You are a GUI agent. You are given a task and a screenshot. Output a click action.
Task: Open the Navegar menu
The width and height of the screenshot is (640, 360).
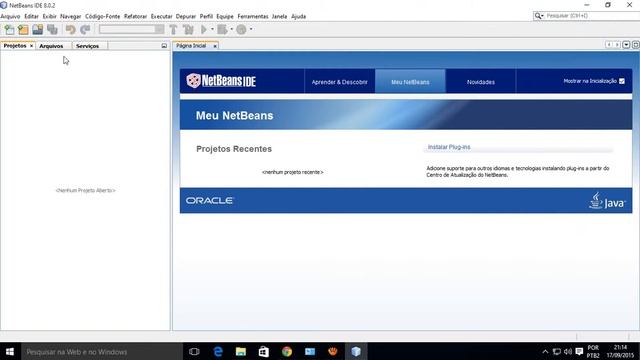pos(71,16)
